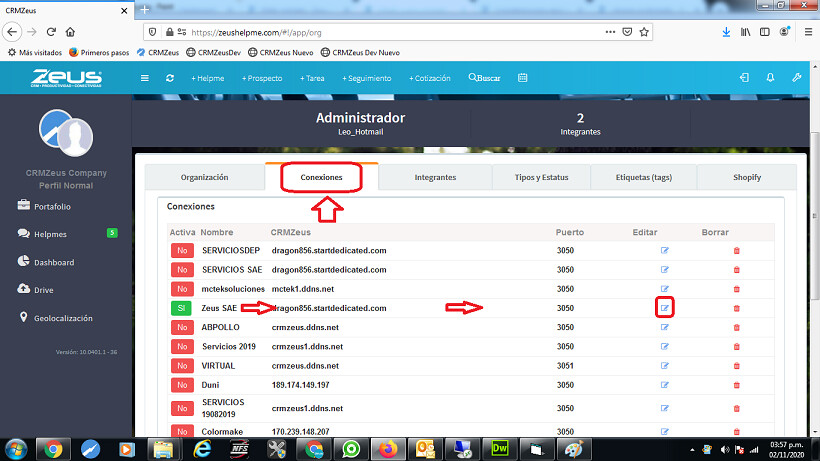This screenshot has height=461, width=820.
Task: Switch to the Integrantes tab
Action: 435,177
